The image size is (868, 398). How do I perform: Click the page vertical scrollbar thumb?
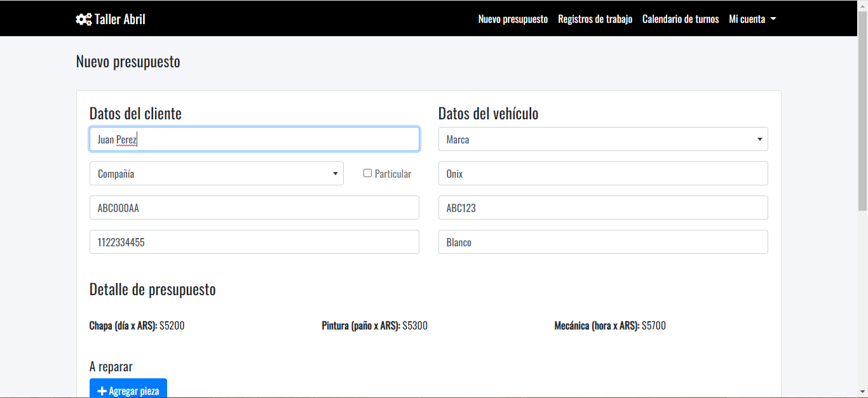pos(862,108)
